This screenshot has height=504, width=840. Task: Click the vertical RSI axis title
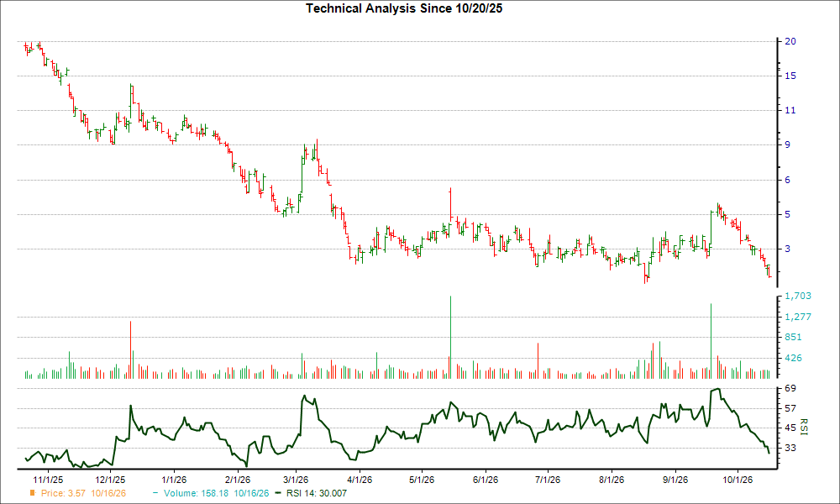[x=804, y=427]
